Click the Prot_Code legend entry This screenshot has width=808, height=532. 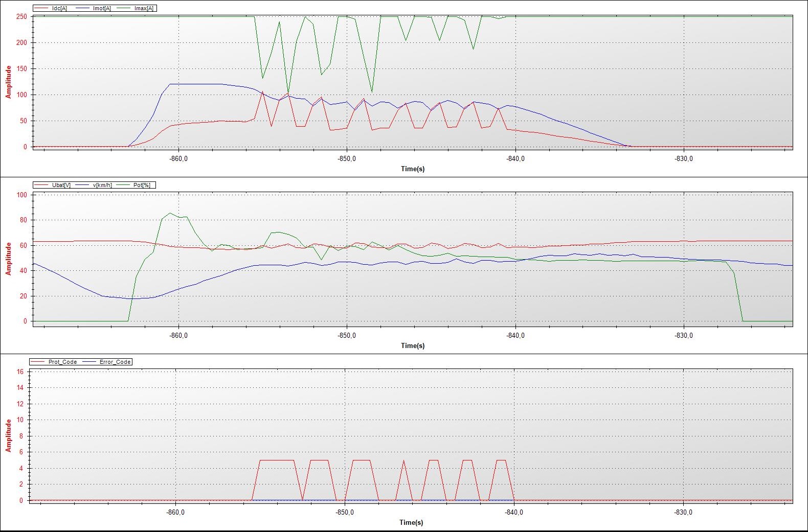(x=62, y=362)
